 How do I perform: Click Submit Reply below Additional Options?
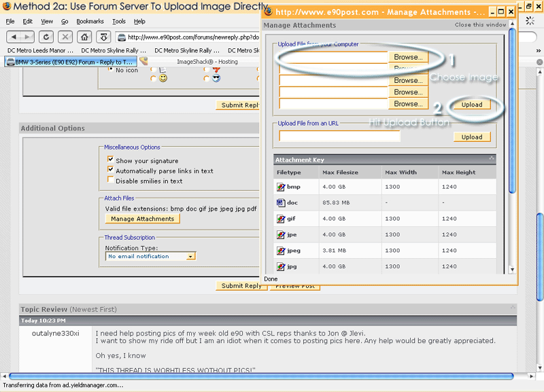click(241, 286)
